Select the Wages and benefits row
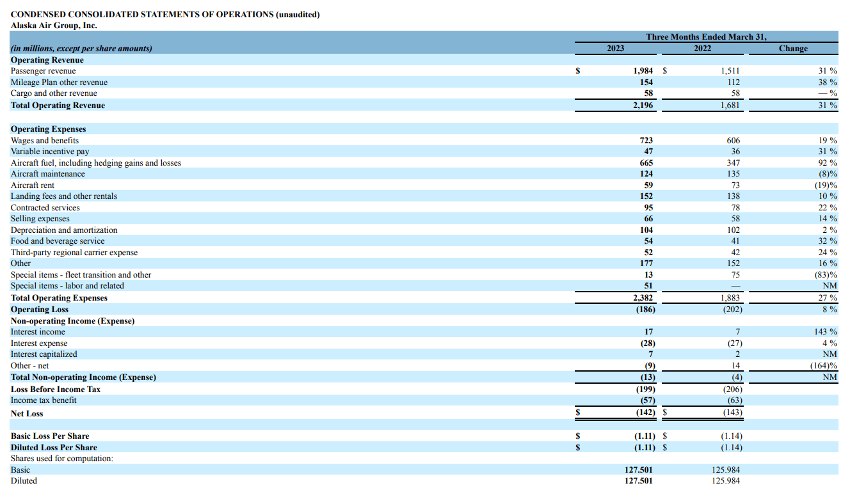 coord(44,140)
